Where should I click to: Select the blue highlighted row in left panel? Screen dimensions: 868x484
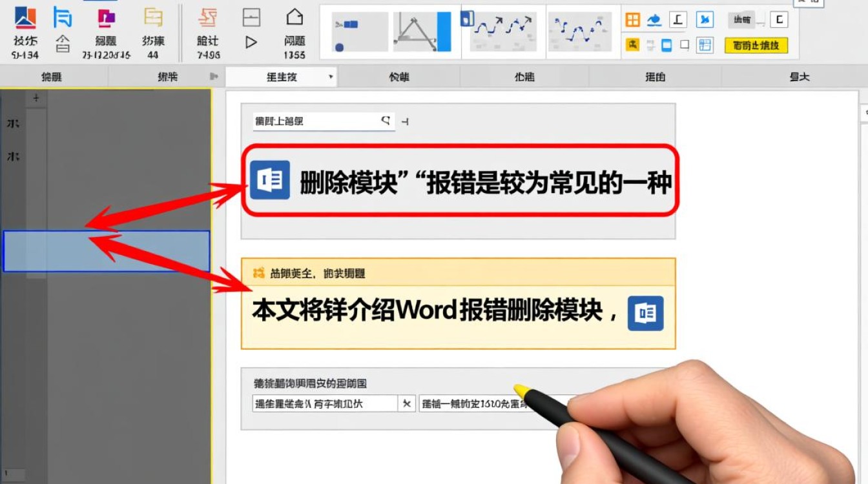click(x=107, y=251)
